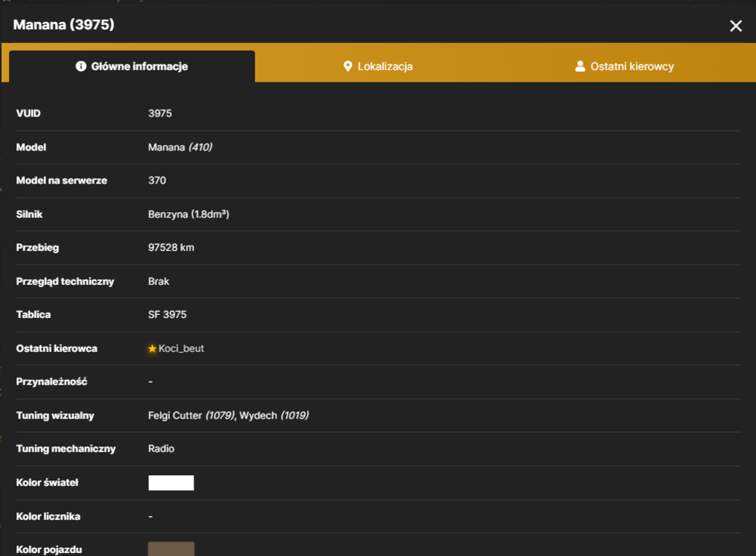Viewport: 756px width, 556px height.
Task: Select the engine value Benzyna (1.8dm³)
Action: pyautogui.click(x=188, y=214)
